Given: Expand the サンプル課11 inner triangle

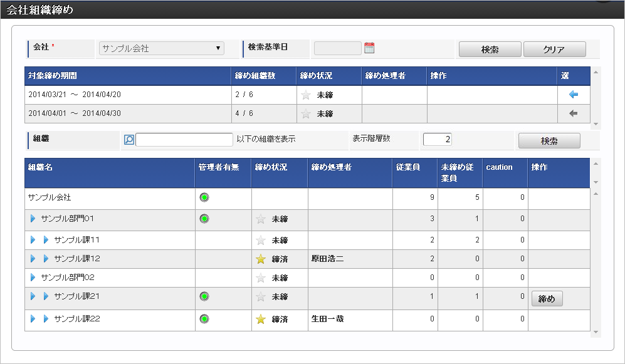Looking at the screenshot, I should point(46,240).
